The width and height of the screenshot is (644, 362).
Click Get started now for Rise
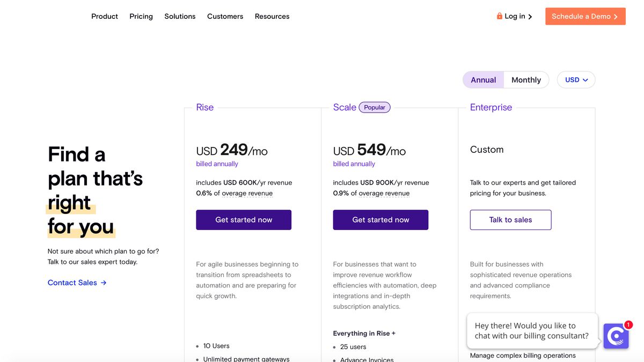click(244, 220)
